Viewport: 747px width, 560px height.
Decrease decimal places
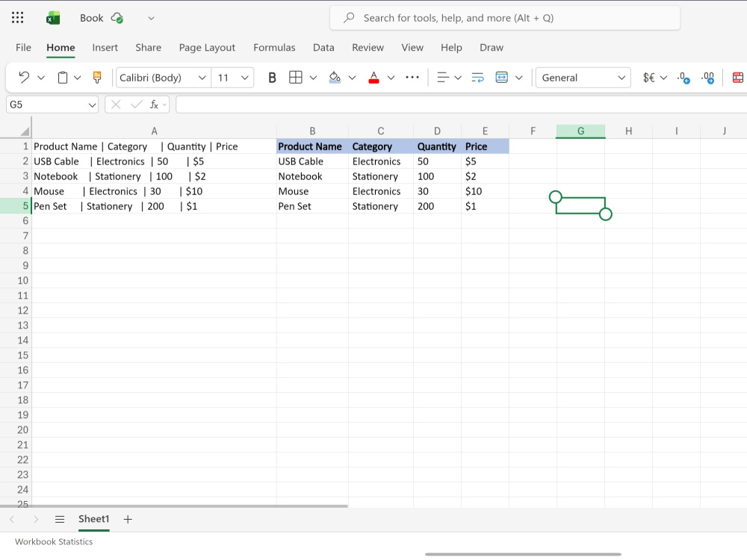[x=684, y=78]
